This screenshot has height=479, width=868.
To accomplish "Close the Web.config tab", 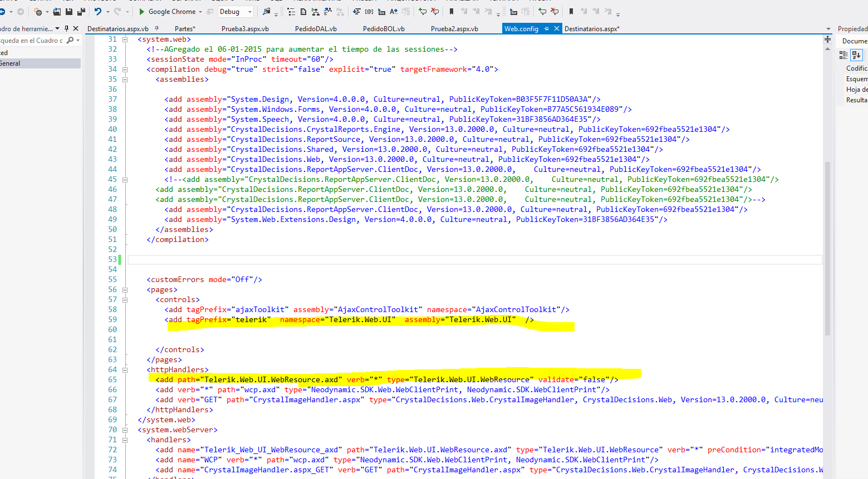I will point(556,28).
